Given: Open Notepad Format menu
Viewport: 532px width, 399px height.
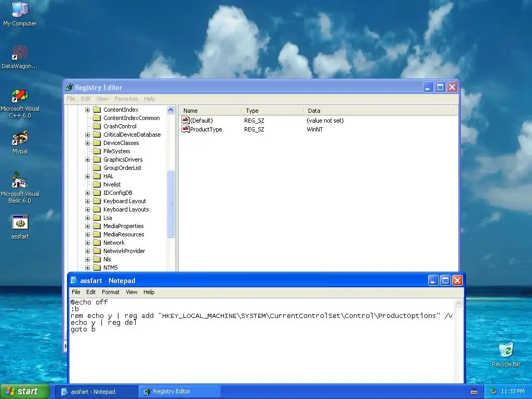Looking at the screenshot, I should (111, 292).
